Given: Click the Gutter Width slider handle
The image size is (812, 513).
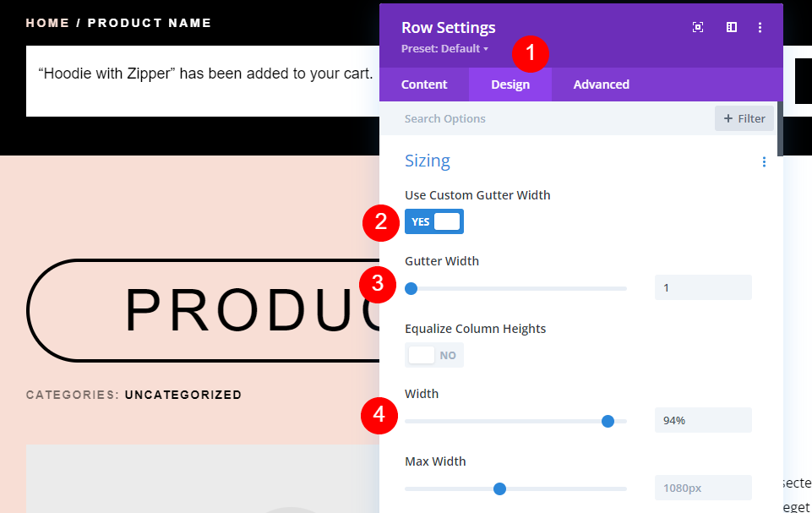Looking at the screenshot, I should tap(411, 289).
